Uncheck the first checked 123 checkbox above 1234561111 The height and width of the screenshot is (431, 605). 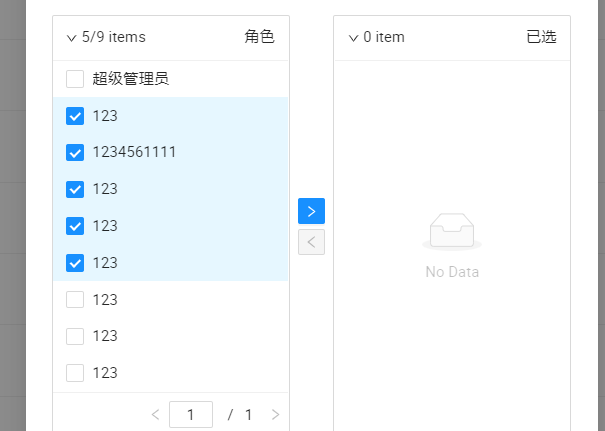75,116
